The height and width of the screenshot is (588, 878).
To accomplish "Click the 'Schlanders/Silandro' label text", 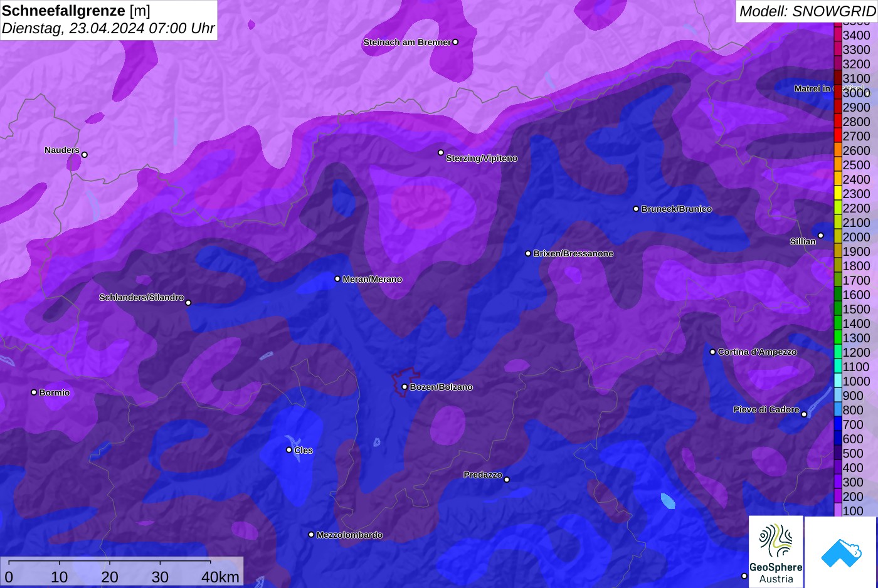I will [x=142, y=297].
